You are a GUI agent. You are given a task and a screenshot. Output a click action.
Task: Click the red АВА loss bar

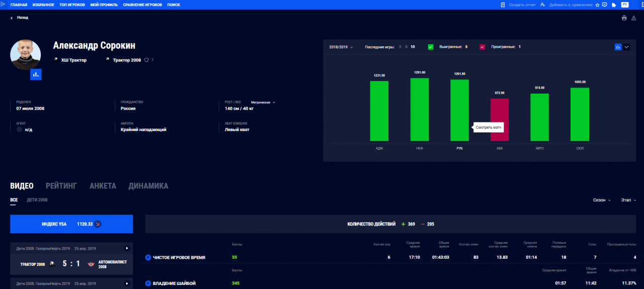coord(500,119)
